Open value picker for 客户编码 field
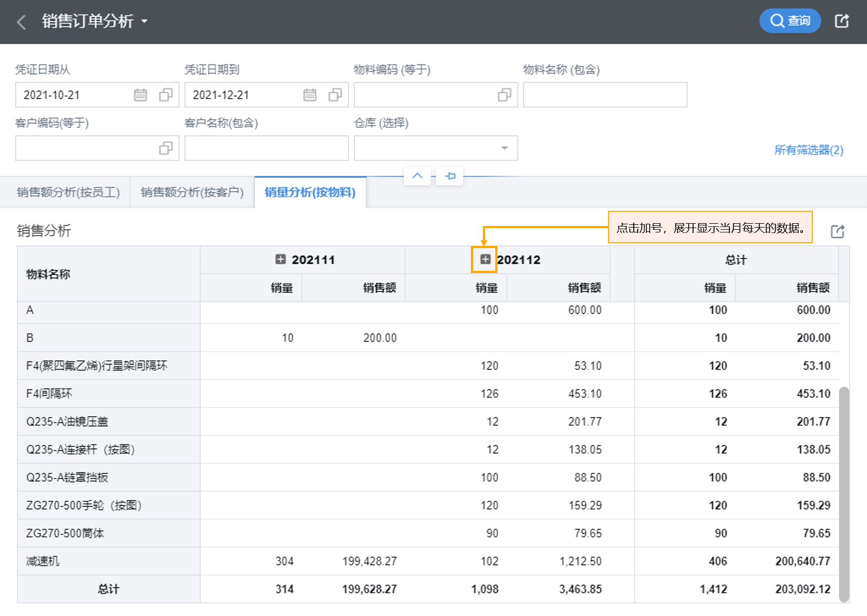The width and height of the screenshot is (867, 616). click(166, 148)
